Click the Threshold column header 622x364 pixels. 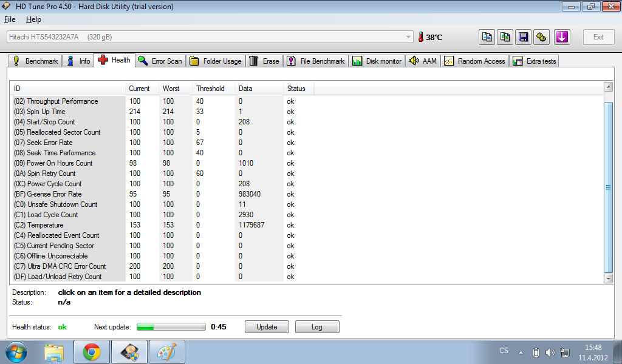pyautogui.click(x=213, y=89)
